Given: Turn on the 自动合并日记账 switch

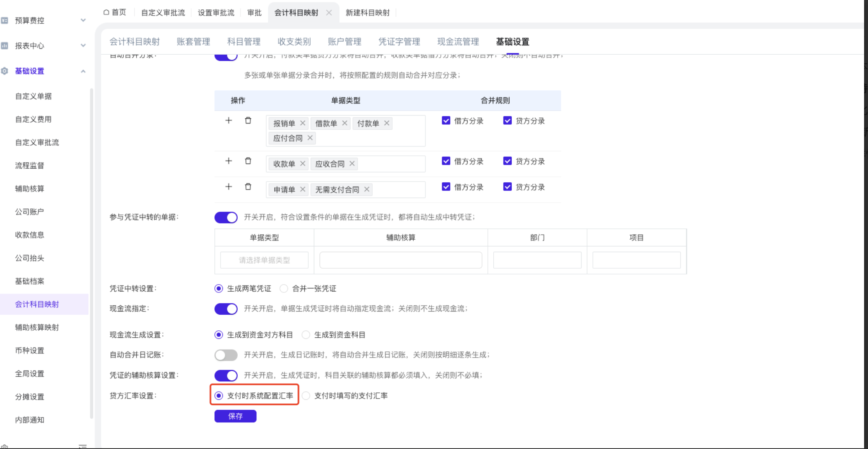Looking at the screenshot, I should tap(226, 355).
